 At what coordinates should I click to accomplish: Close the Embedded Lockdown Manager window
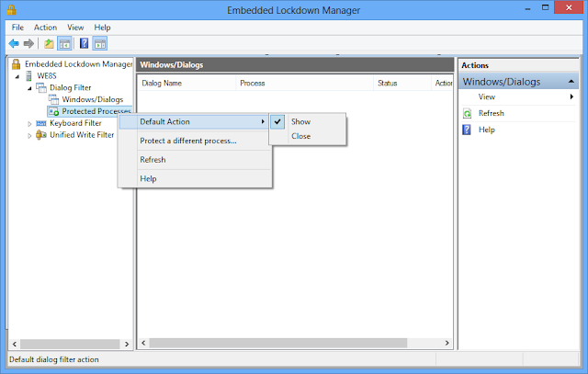click(x=569, y=7)
